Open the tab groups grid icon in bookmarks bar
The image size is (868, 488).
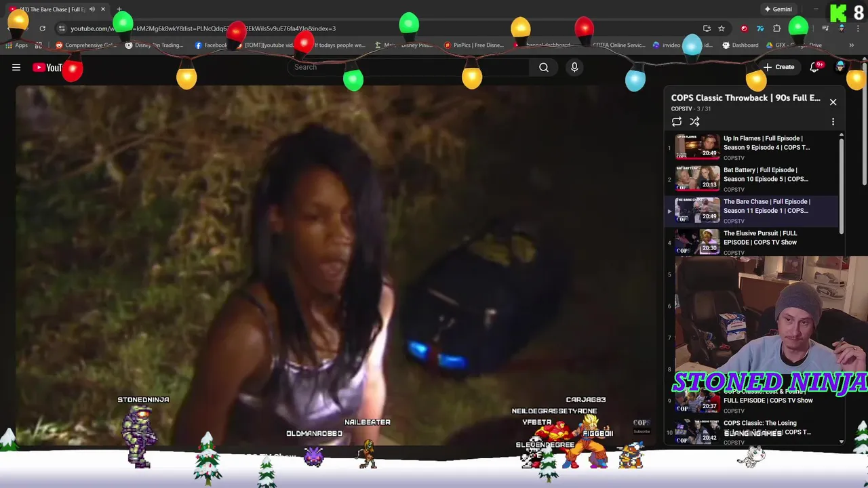point(39,45)
